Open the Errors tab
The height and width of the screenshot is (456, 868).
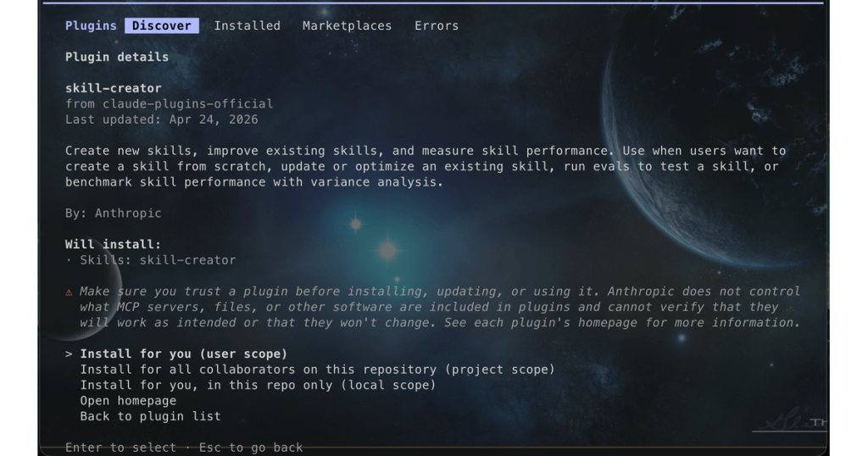(x=437, y=25)
